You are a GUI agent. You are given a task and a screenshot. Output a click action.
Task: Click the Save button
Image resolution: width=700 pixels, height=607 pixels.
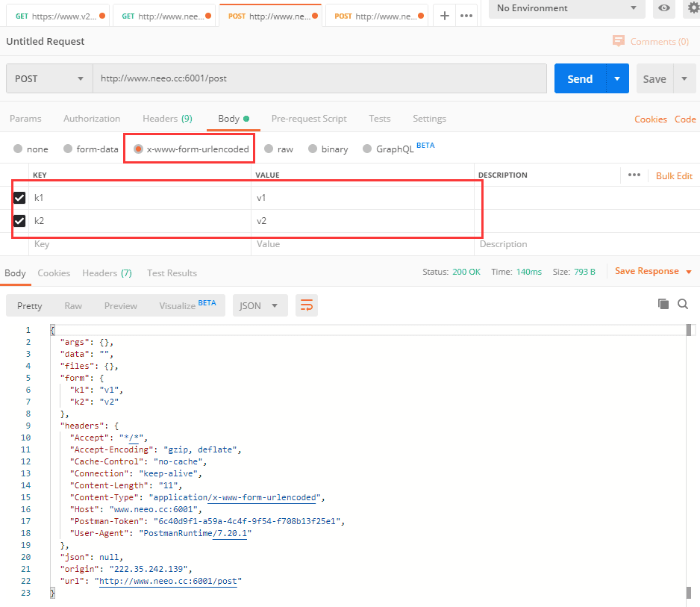(x=654, y=78)
